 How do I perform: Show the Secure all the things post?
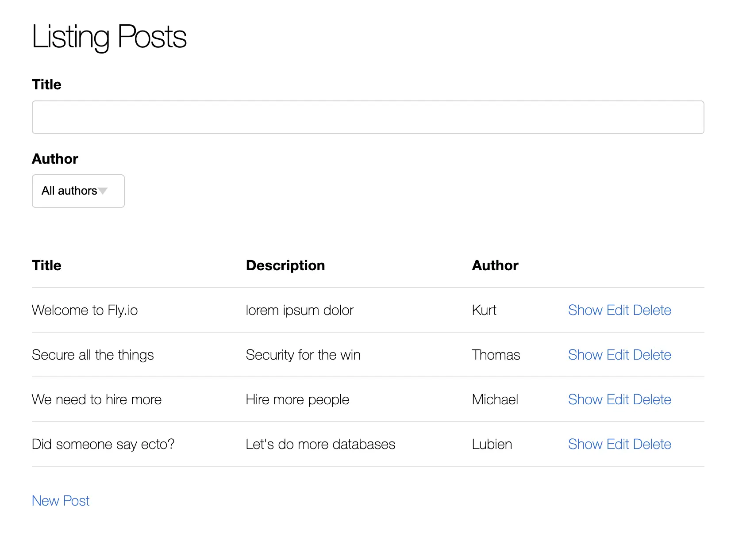[x=585, y=355]
